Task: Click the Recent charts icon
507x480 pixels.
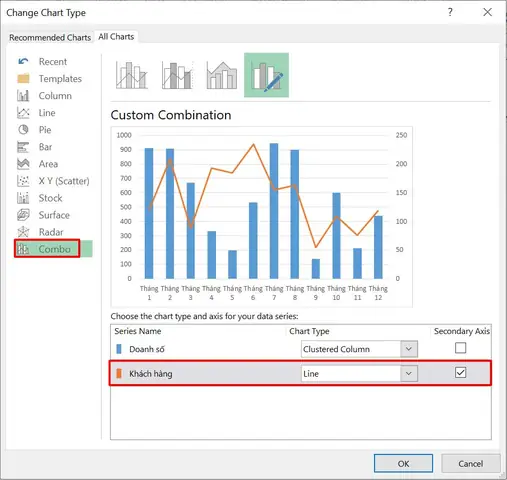Action: coord(23,61)
